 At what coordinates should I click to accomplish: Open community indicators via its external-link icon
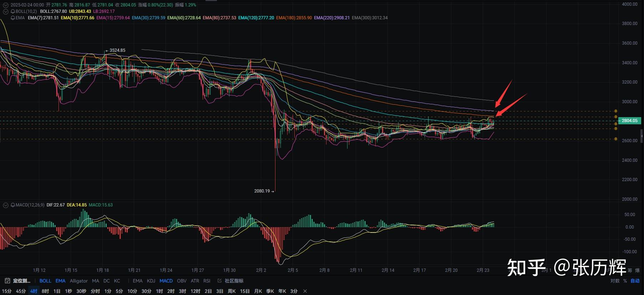[x=219, y=281]
